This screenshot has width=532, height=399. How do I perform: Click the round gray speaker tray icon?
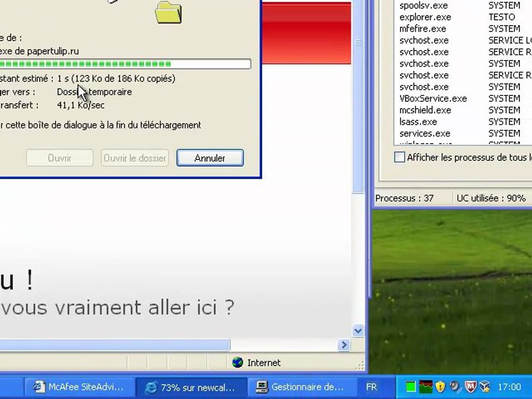pos(454,386)
